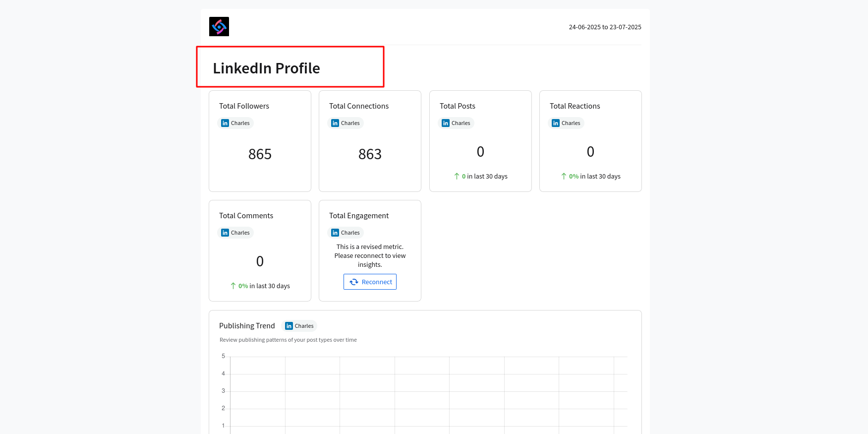Click the Total Comments title
This screenshot has width=868, height=434.
[246, 216]
